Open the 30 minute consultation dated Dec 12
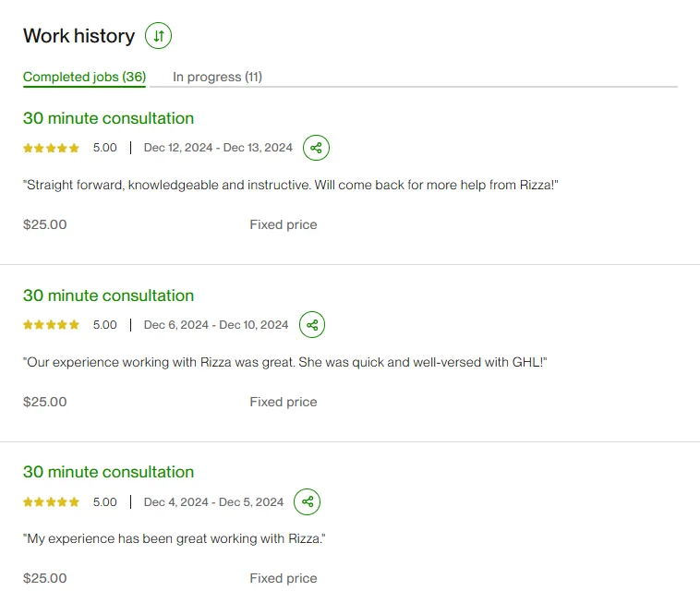Screen dimensions: 700x615 coord(108,118)
